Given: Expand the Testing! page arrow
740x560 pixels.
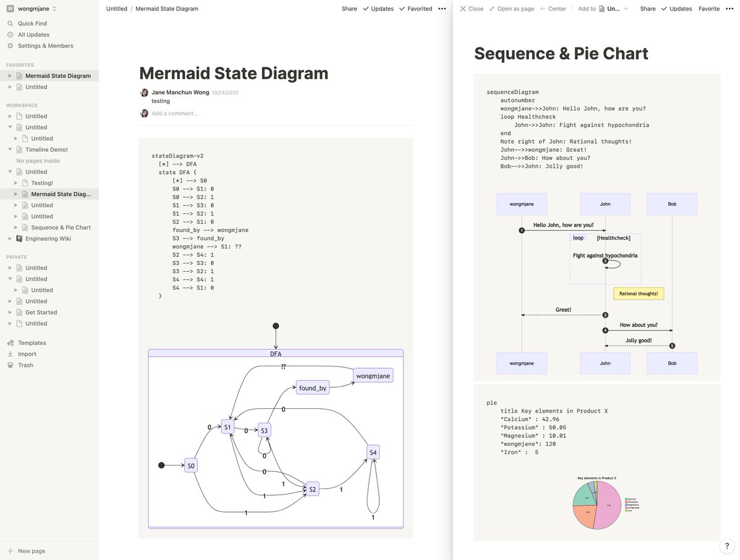Looking at the screenshot, I should [x=16, y=183].
